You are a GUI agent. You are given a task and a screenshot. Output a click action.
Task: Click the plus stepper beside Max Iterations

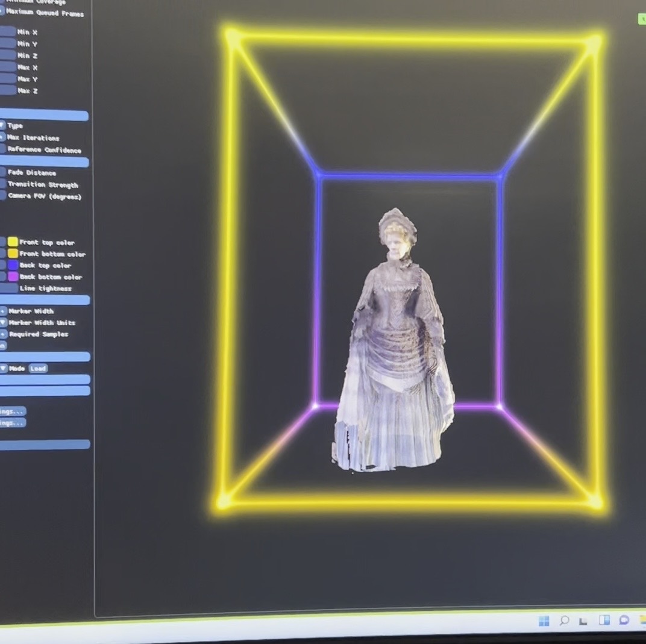point(2,137)
